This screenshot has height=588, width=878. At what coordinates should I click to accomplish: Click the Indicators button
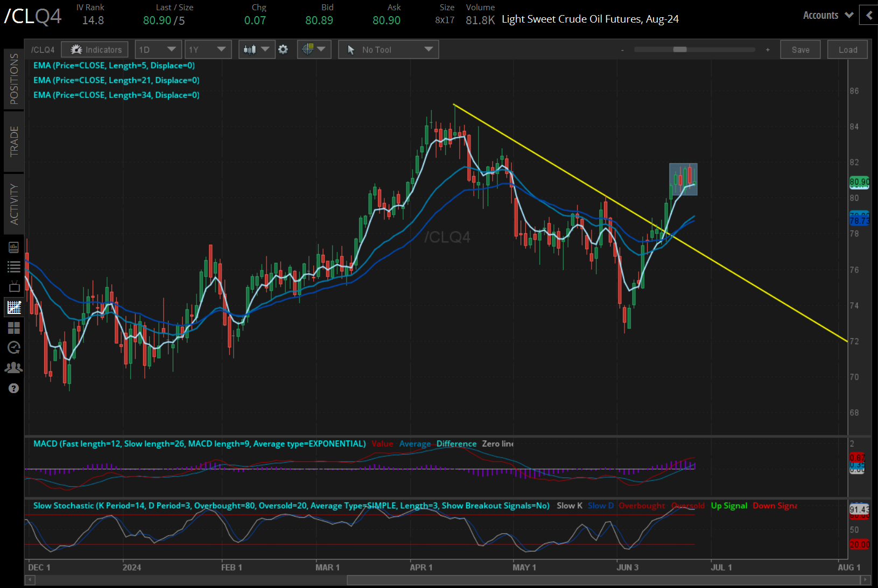point(95,50)
